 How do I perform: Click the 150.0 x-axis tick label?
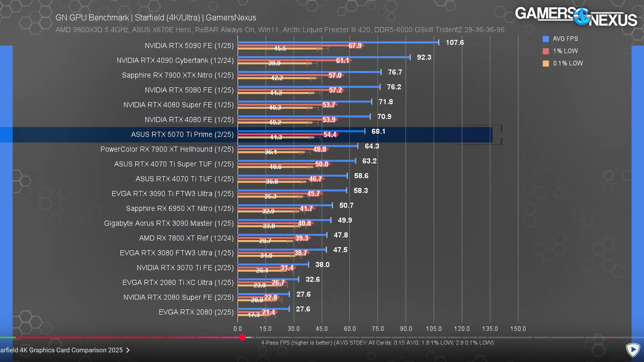coord(518,329)
